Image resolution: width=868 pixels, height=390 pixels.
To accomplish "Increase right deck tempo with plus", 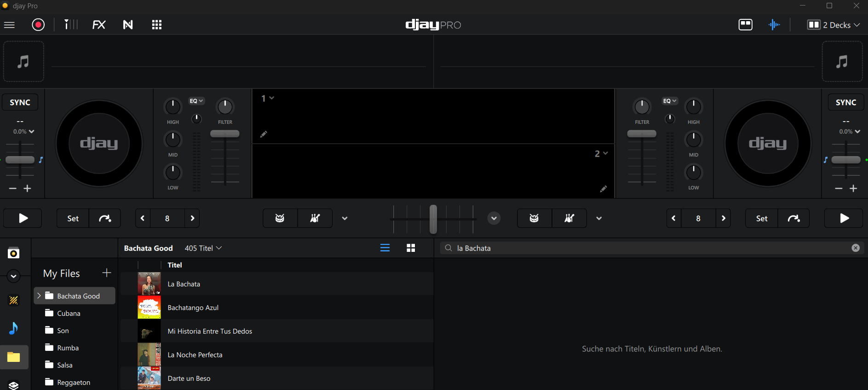I will click(853, 188).
